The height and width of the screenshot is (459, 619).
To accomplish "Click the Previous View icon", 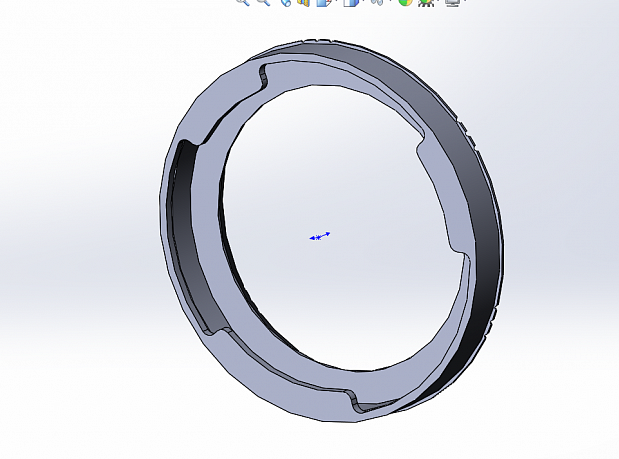I will (285, 2).
